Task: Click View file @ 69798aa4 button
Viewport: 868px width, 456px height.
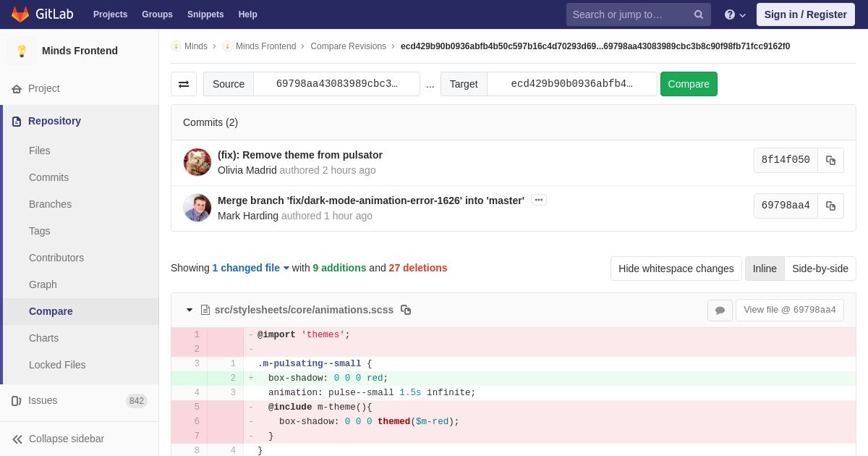Action: coord(790,310)
